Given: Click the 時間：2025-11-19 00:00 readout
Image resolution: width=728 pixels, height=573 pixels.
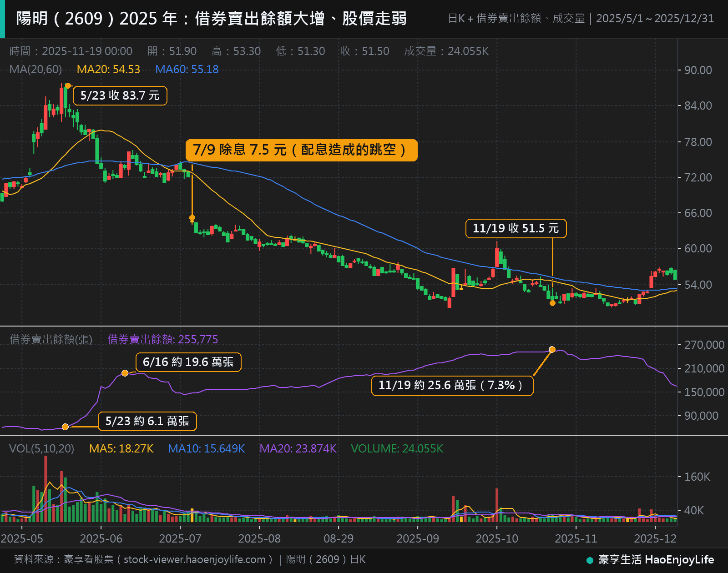Looking at the screenshot, I should click(x=71, y=51).
